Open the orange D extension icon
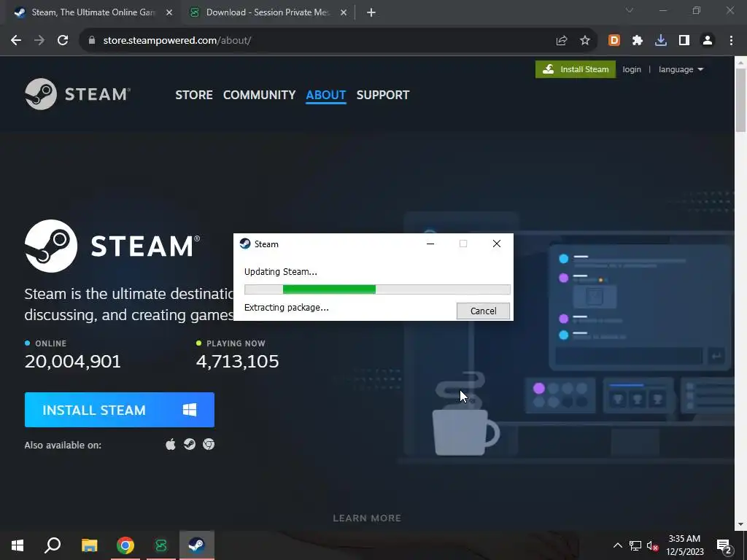 click(614, 41)
